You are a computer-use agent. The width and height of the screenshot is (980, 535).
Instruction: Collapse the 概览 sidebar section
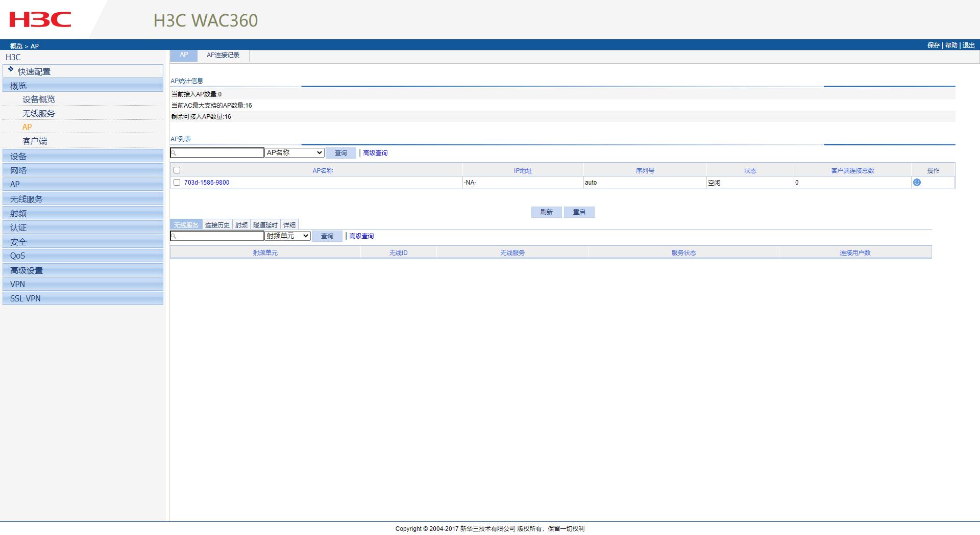[83, 86]
